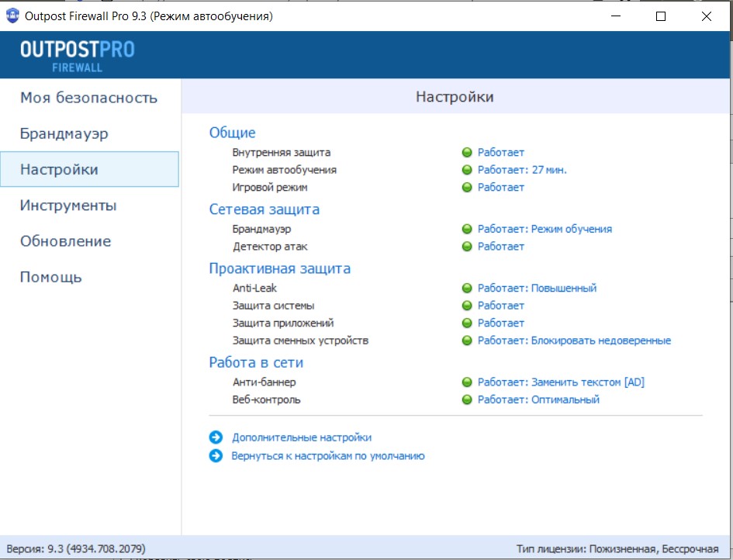Image resolution: width=733 pixels, height=560 pixels.
Task: Click Тип лицензии status bar text
Action: tap(617, 549)
